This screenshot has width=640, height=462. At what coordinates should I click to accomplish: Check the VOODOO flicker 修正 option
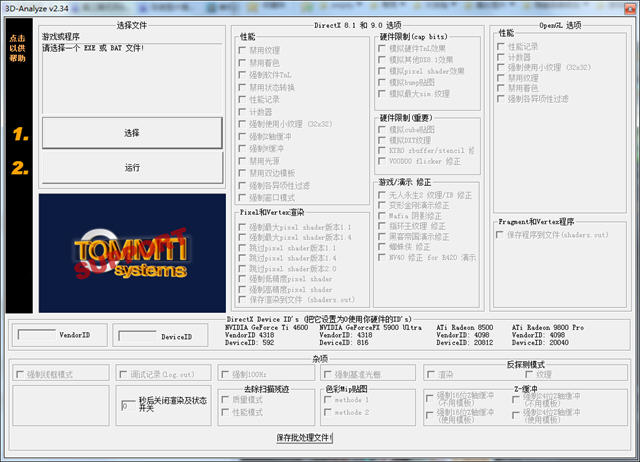tap(382, 161)
